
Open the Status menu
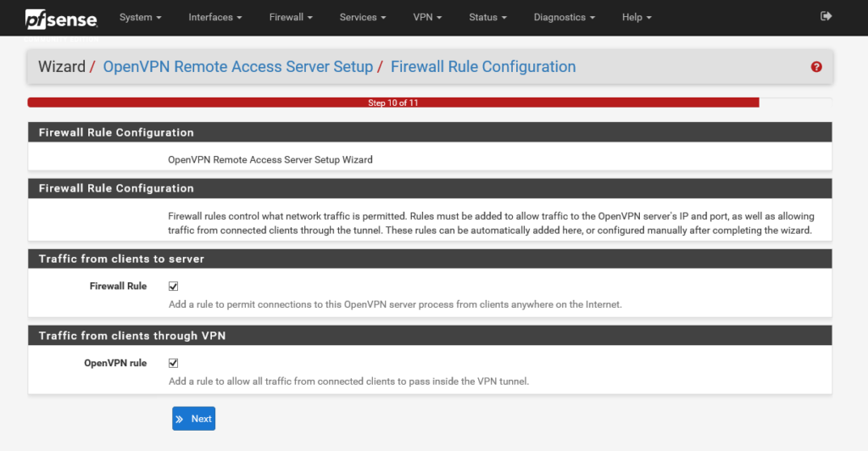coord(487,17)
